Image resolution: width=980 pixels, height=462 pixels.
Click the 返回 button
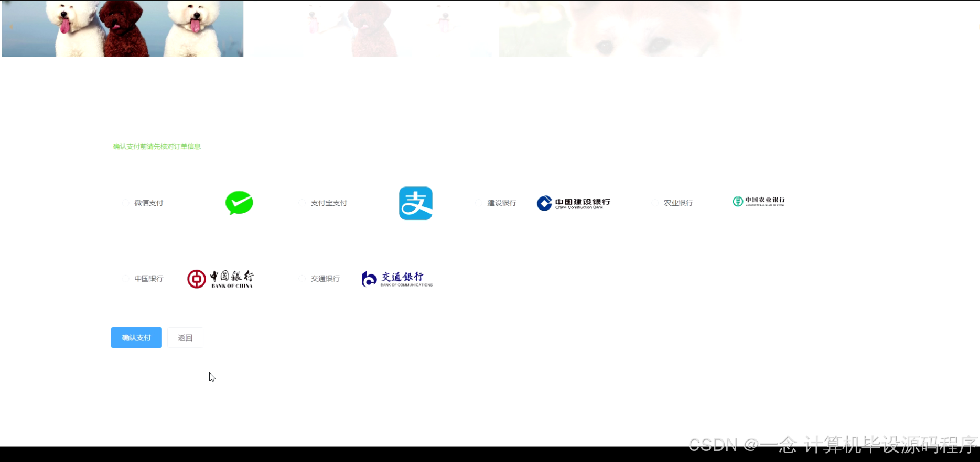click(185, 338)
